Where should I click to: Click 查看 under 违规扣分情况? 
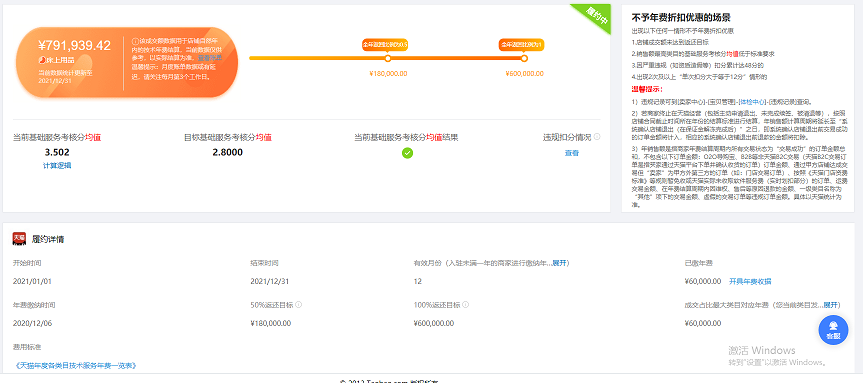point(572,154)
